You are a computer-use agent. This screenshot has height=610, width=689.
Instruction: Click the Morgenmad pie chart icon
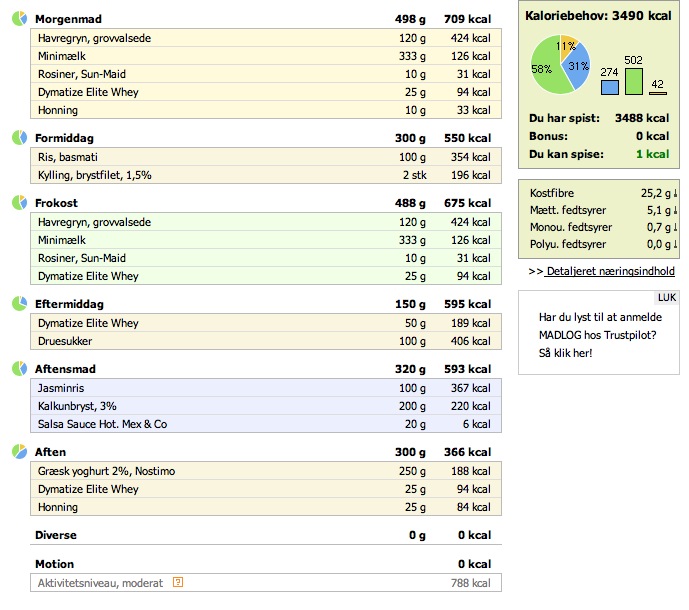[19, 19]
